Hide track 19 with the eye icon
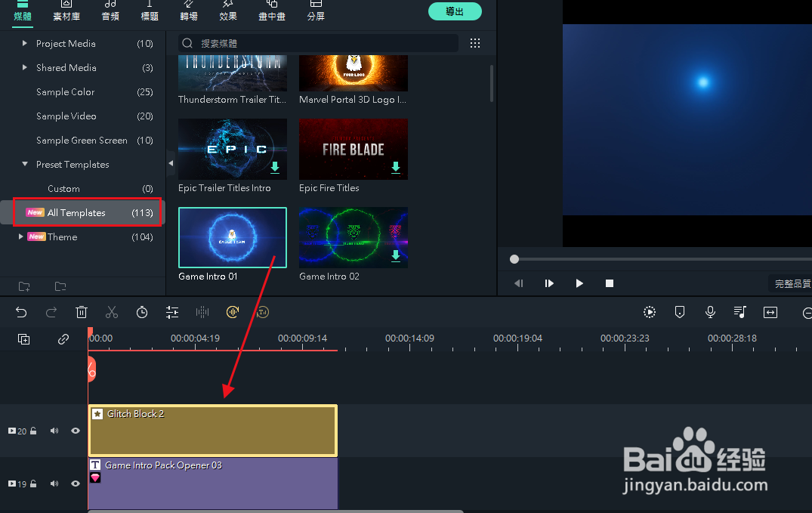This screenshot has height=513, width=812. (x=76, y=484)
